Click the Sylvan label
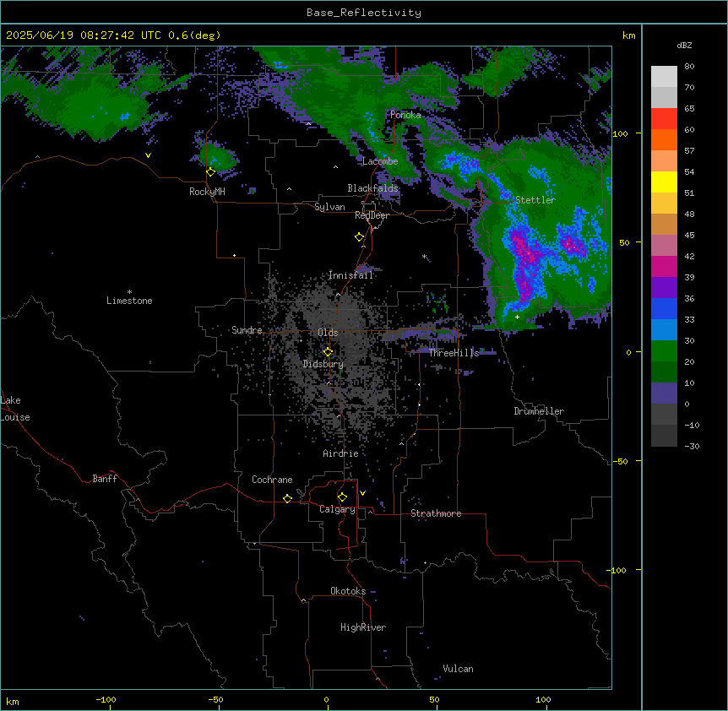The height and width of the screenshot is (711, 728). (329, 207)
